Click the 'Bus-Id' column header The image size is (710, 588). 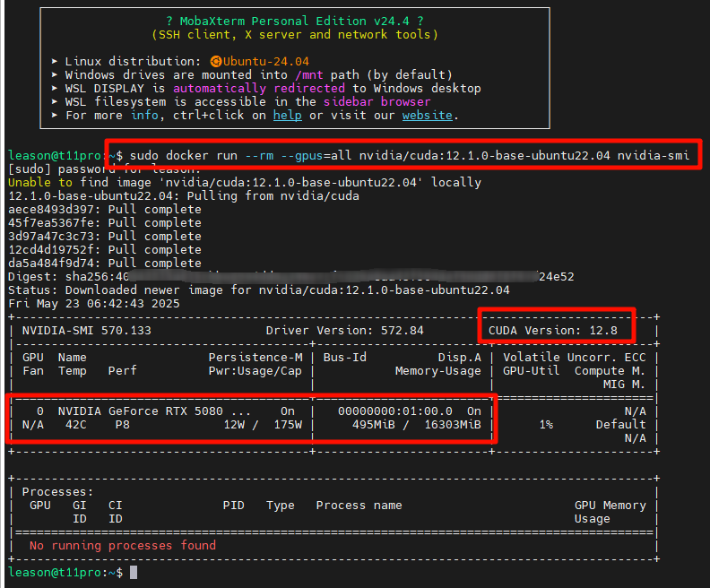tap(344, 358)
